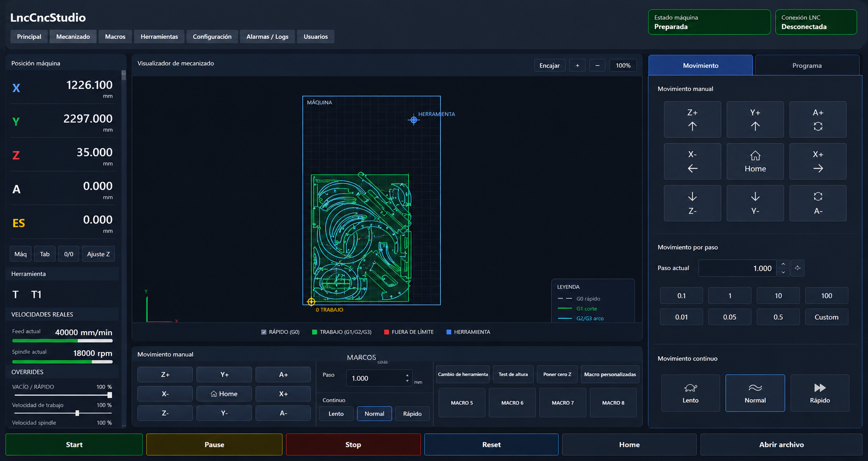Select Normal in bottom Continuo options
This screenshot has width=868, height=461.
click(x=374, y=414)
